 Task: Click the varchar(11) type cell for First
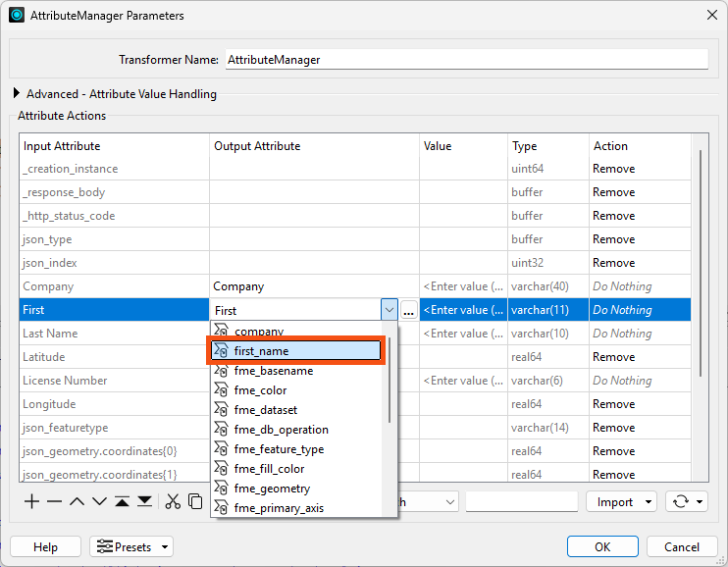tap(548, 310)
